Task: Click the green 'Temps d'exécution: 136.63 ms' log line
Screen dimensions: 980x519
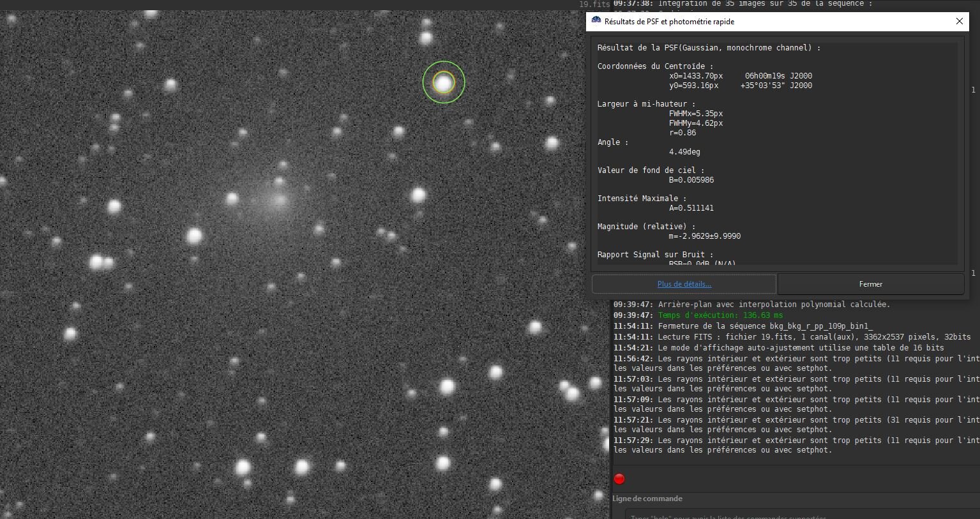Action: [x=721, y=315]
